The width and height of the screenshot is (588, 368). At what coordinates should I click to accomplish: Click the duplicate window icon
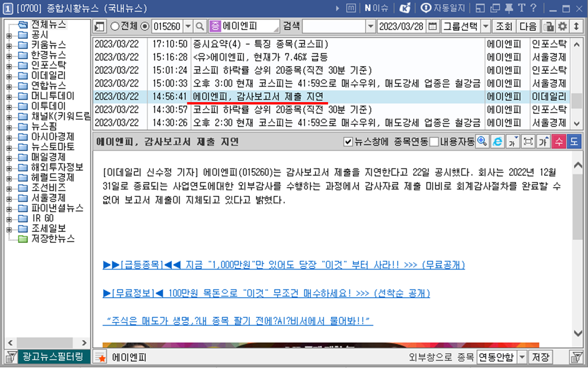point(495,8)
